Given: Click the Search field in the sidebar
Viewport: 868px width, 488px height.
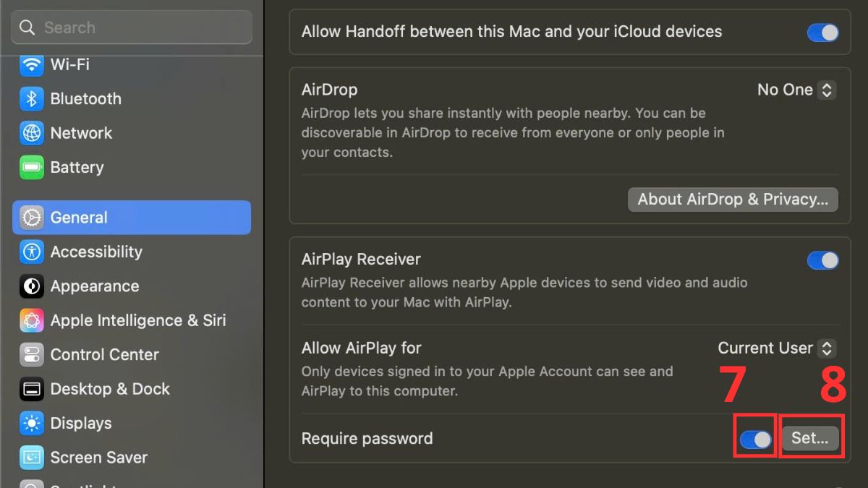Looking at the screenshot, I should pos(131,27).
